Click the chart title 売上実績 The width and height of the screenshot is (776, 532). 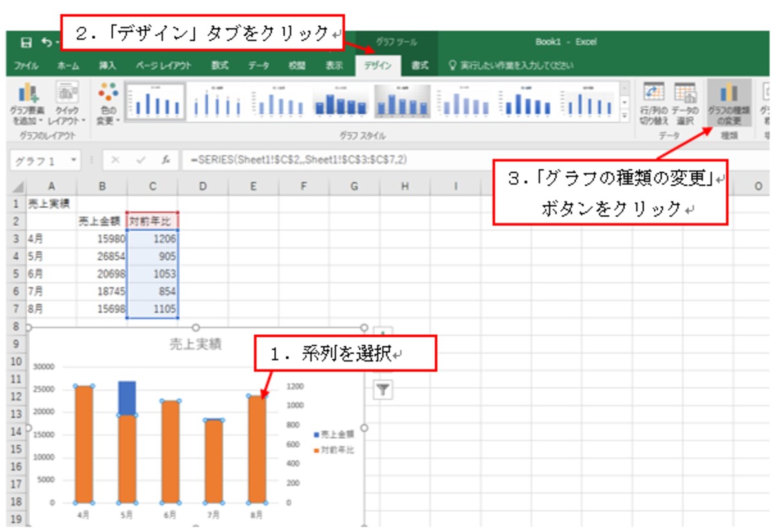click(x=195, y=344)
